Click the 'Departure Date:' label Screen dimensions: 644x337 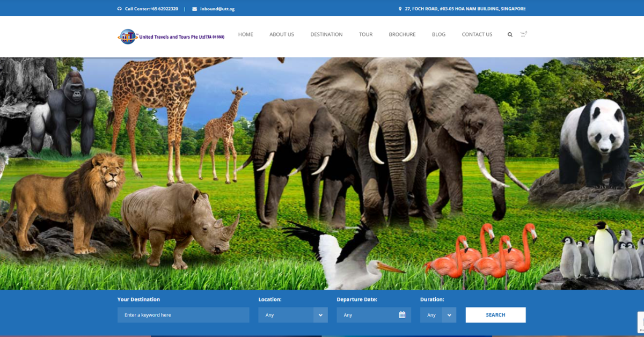click(x=357, y=299)
